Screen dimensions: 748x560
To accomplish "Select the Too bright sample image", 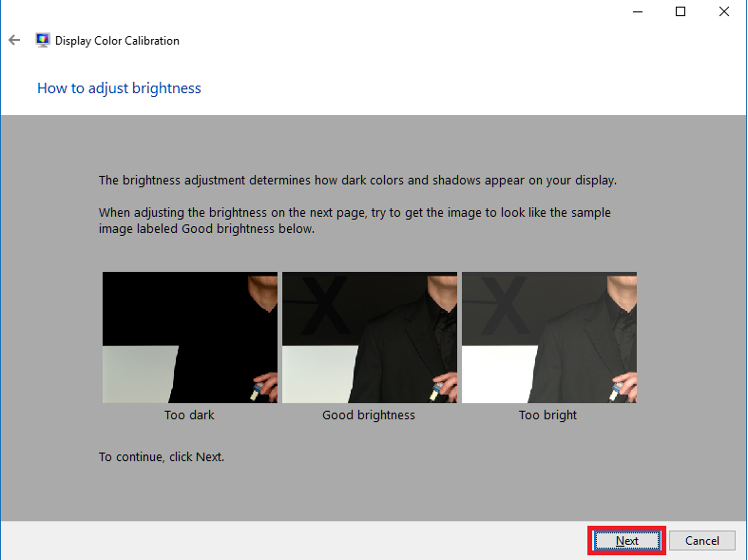I will tap(549, 338).
